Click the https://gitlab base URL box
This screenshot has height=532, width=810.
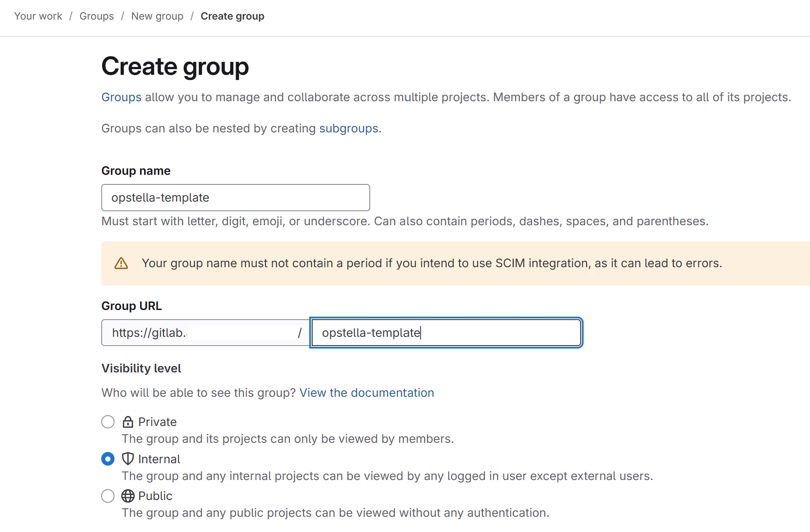pos(206,333)
